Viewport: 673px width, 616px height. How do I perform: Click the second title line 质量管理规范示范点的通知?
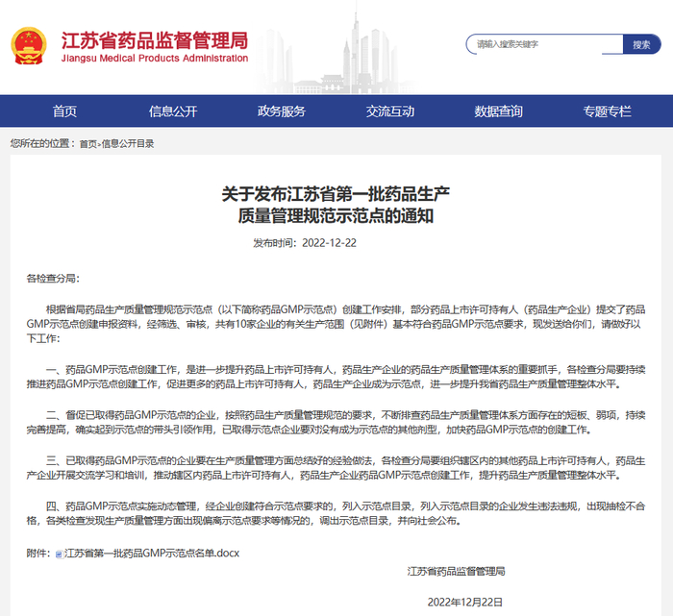point(336,216)
